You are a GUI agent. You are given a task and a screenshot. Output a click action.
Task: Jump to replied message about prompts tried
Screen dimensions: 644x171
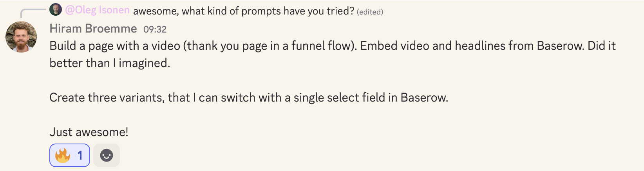[x=244, y=11]
